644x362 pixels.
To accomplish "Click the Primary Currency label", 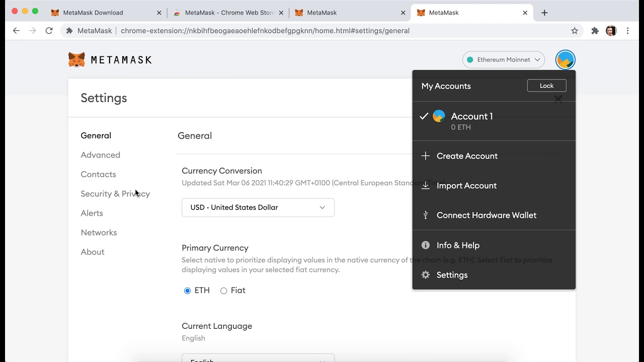I will pyautogui.click(x=215, y=248).
